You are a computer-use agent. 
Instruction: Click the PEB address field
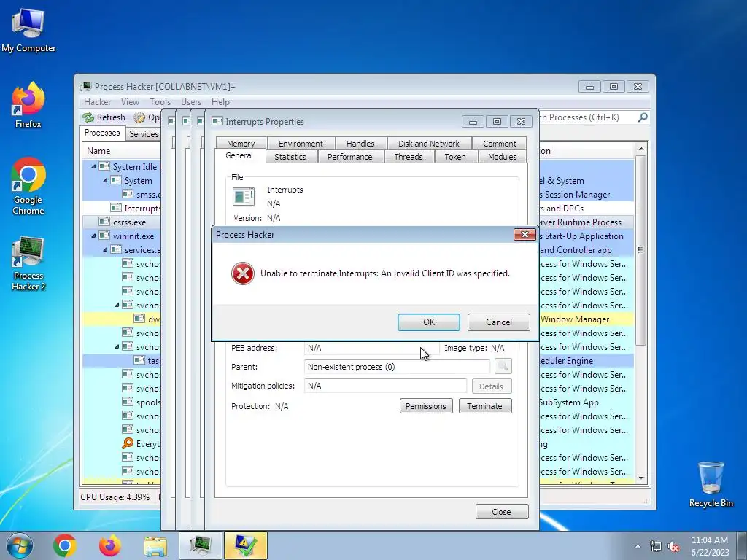[x=371, y=348]
